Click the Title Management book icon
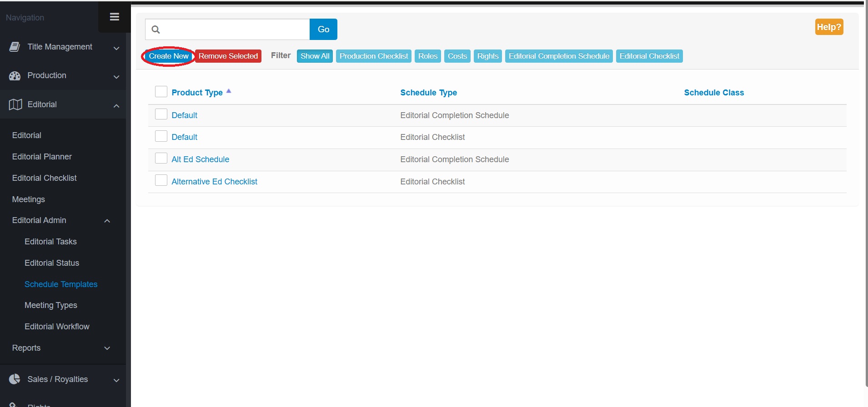Screen dimensions: 868x407 point(15,47)
